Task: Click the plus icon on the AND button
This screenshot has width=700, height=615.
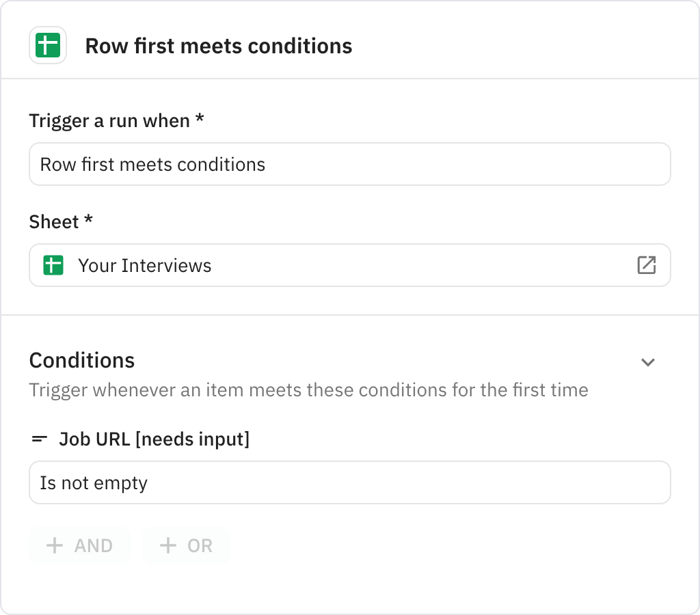Action: pos(55,545)
